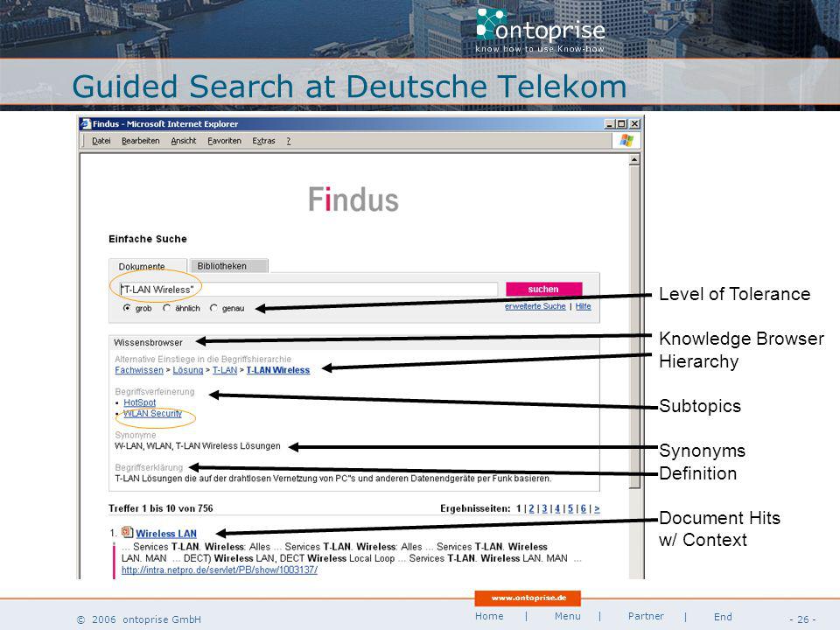Screen dimensions: 840x630
Task: Click the ontoprise logo in slide header
Action: click(x=540, y=30)
